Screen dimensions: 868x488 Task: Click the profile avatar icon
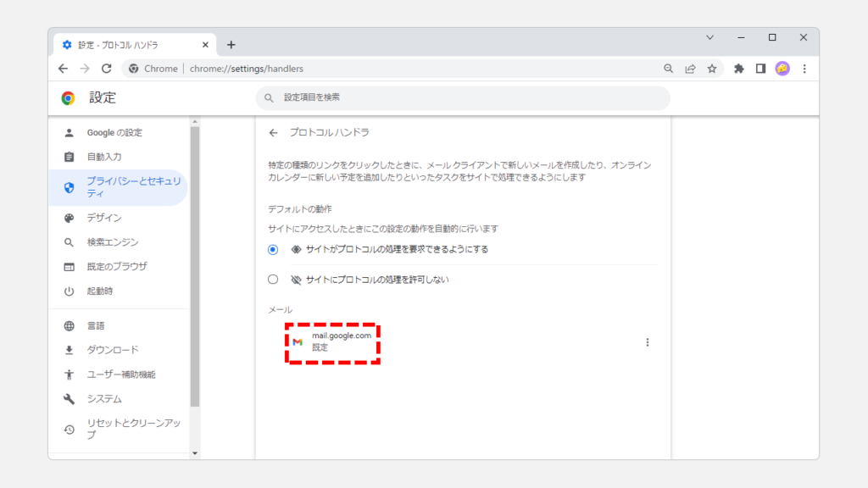pyautogui.click(x=782, y=69)
